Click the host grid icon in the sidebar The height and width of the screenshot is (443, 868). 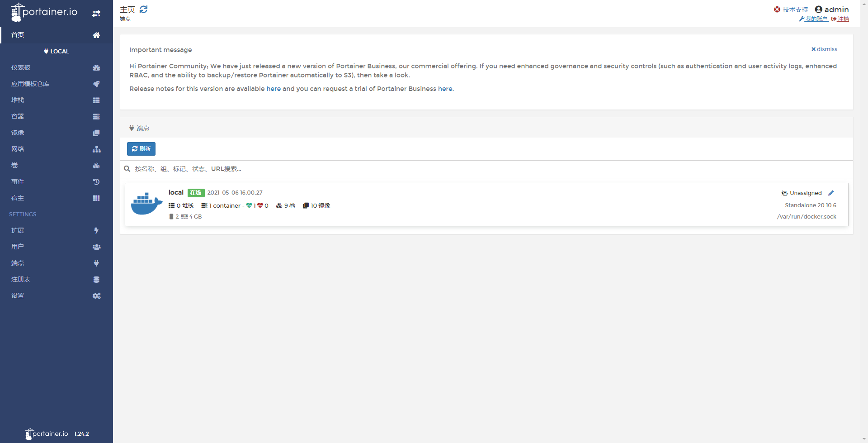click(x=96, y=198)
